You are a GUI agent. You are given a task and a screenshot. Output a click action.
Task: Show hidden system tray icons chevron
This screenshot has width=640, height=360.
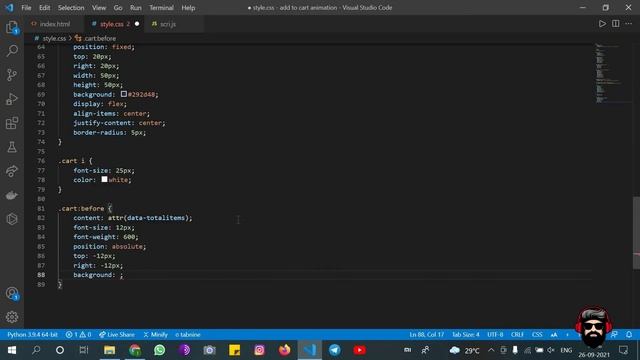coord(491,350)
